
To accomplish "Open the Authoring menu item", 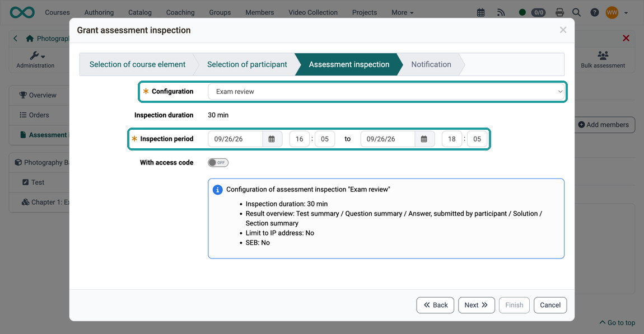I will pyautogui.click(x=99, y=12).
